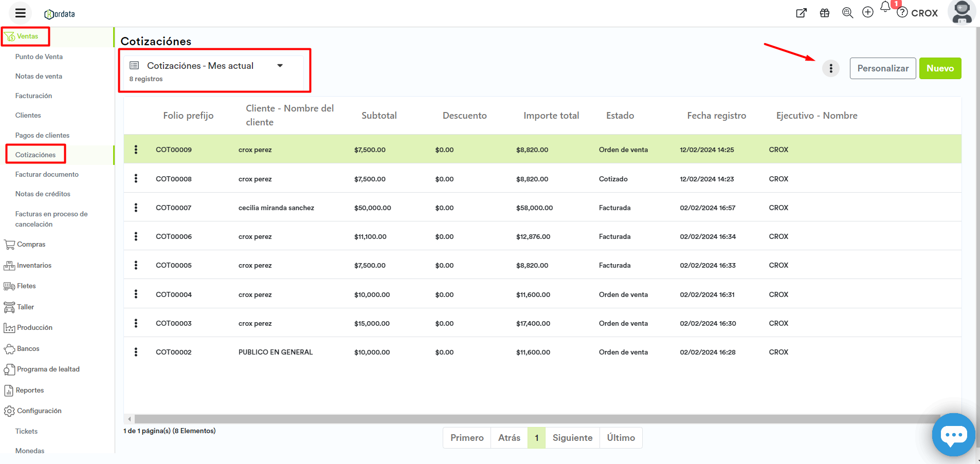Screen dimensions: 980x464
Task: Click the Personalizar button
Action: pos(883,68)
